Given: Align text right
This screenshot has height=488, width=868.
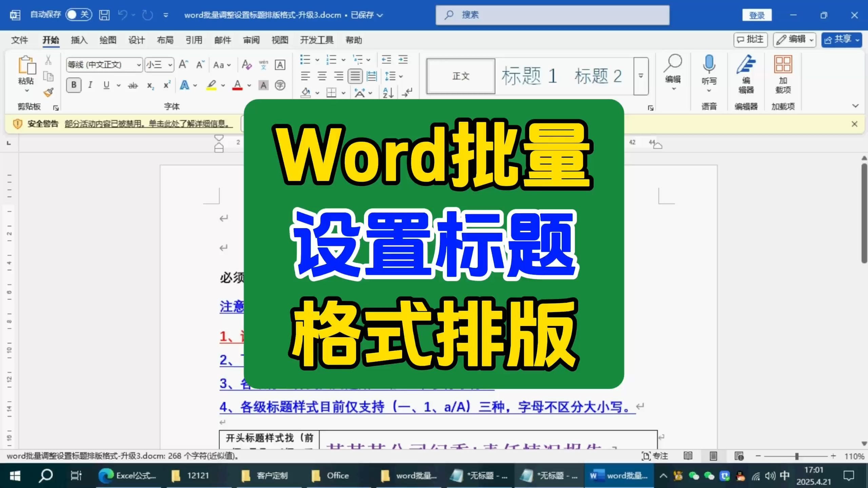Looking at the screenshot, I should point(338,76).
